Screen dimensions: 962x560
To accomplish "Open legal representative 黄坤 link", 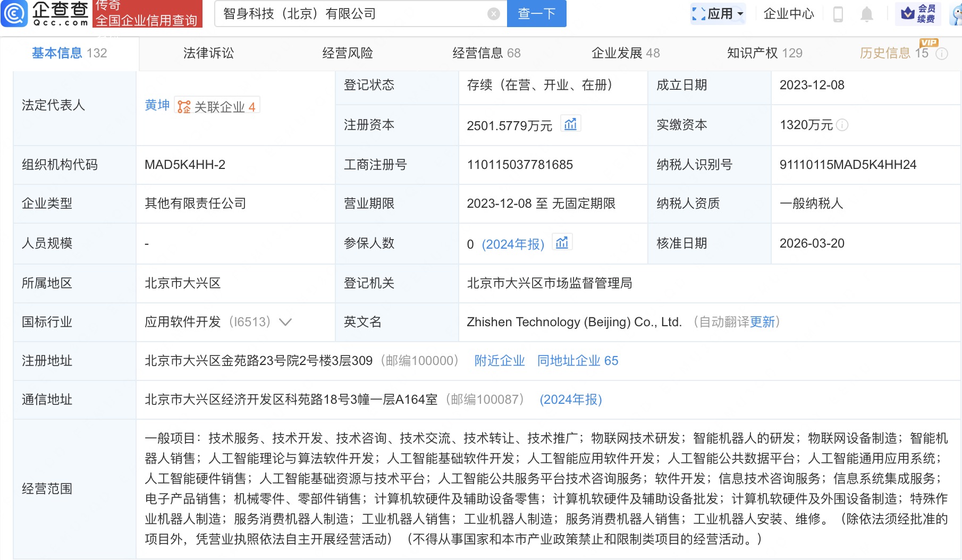I will click(157, 105).
